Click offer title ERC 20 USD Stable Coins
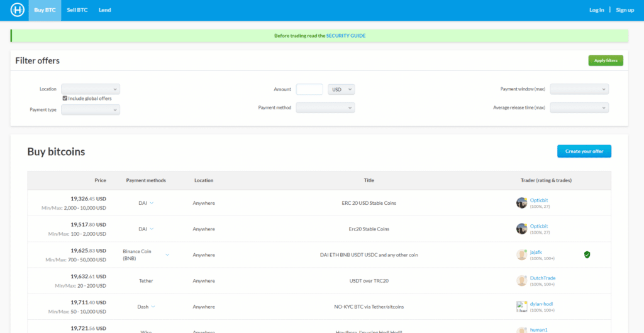Screen dimensions: 644x333 point(369,203)
